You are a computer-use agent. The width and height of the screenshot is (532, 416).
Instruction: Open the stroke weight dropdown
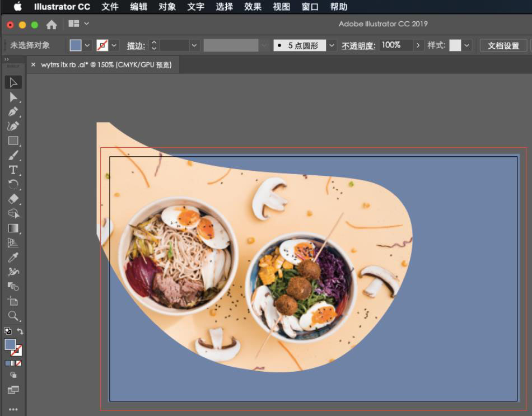[194, 45]
